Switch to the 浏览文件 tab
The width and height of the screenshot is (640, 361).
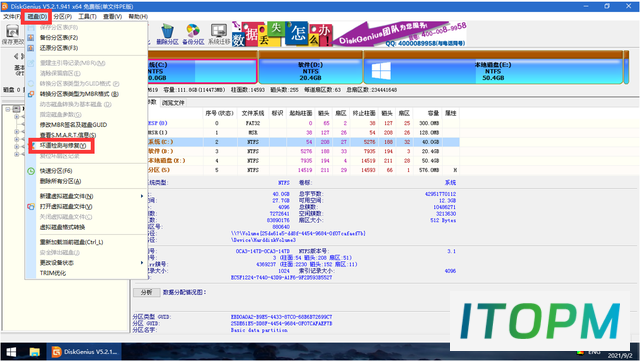(x=173, y=103)
